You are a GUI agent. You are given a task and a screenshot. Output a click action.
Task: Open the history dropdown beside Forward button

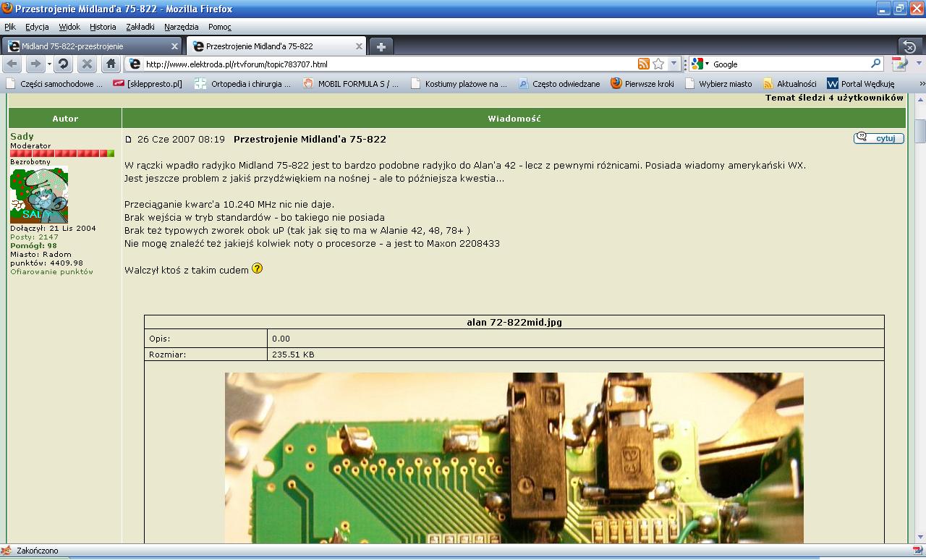pos(48,64)
